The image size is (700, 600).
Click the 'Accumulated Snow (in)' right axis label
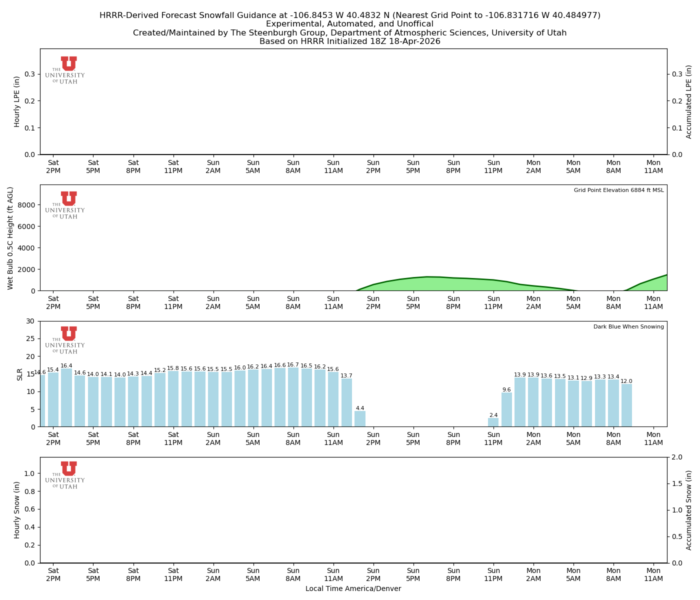click(689, 510)
